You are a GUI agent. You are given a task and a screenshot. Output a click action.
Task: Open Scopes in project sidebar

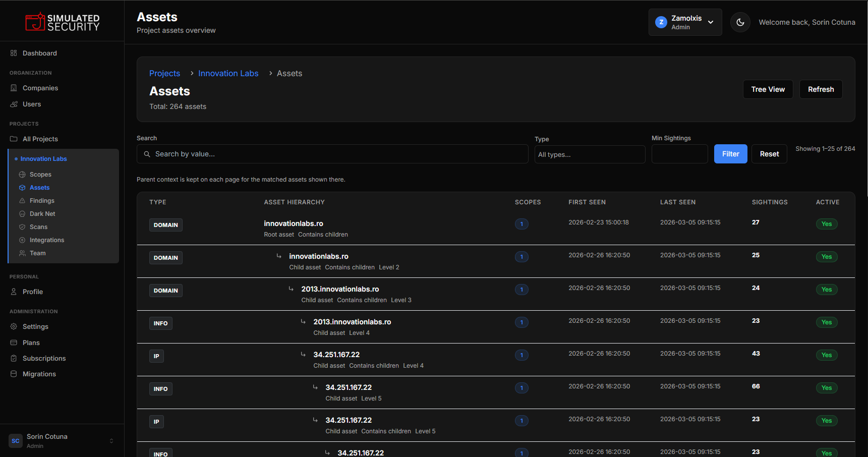(40, 175)
